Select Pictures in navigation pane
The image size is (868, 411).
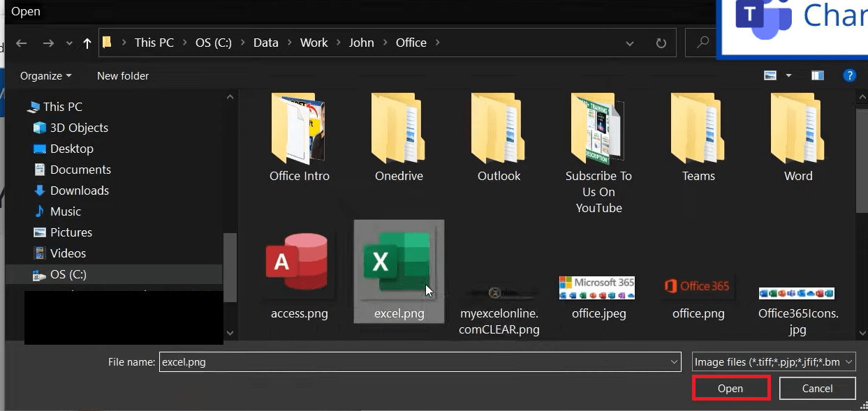click(x=63, y=232)
